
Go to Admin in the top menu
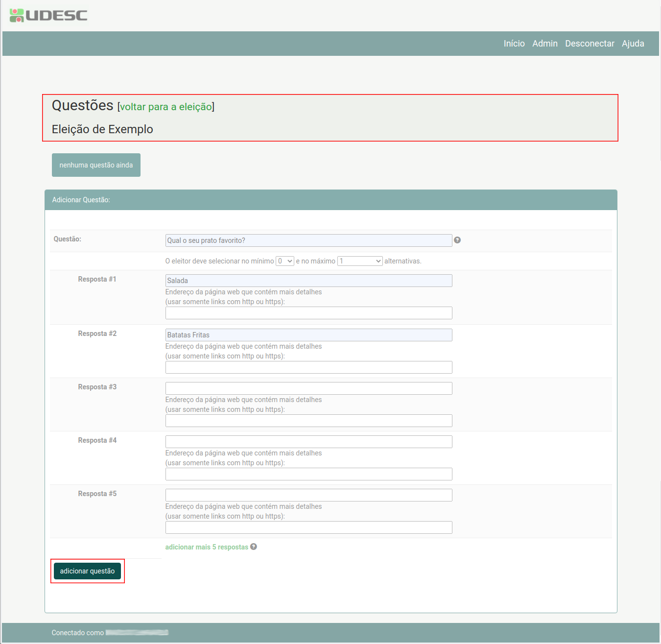(544, 44)
